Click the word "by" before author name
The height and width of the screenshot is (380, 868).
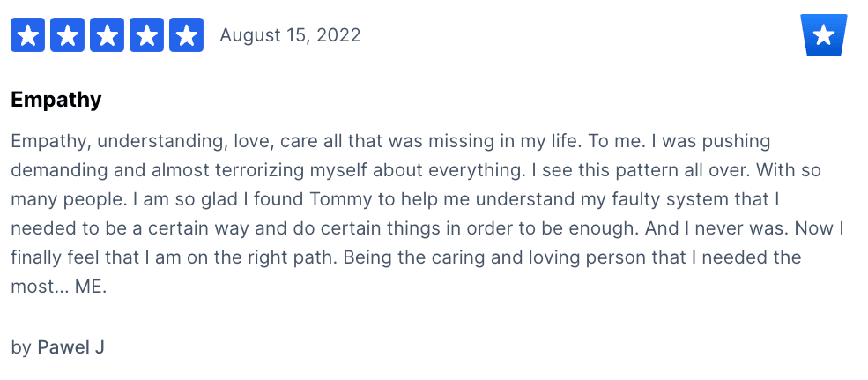pyautogui.click(x=21, y=348)
